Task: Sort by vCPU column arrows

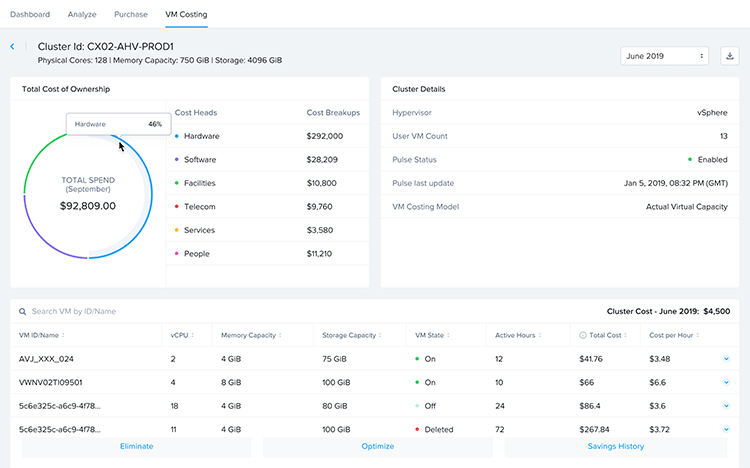Action: (191, 335)
